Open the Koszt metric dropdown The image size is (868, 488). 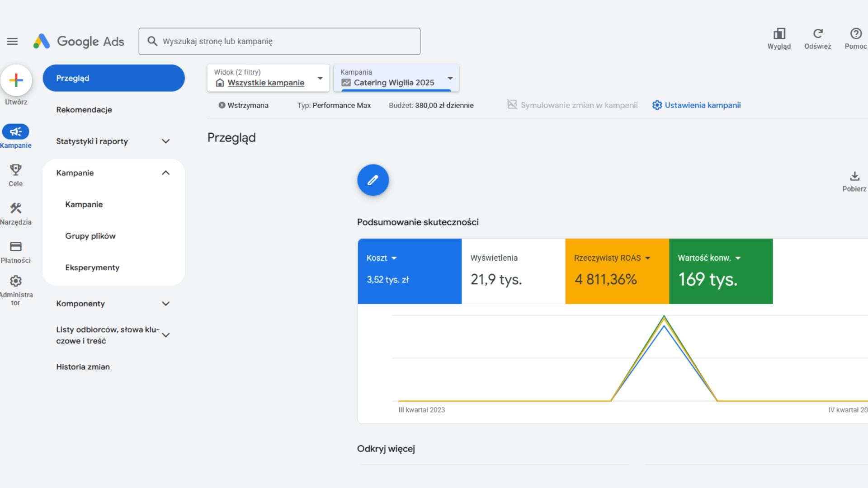[x=394, y=258]
